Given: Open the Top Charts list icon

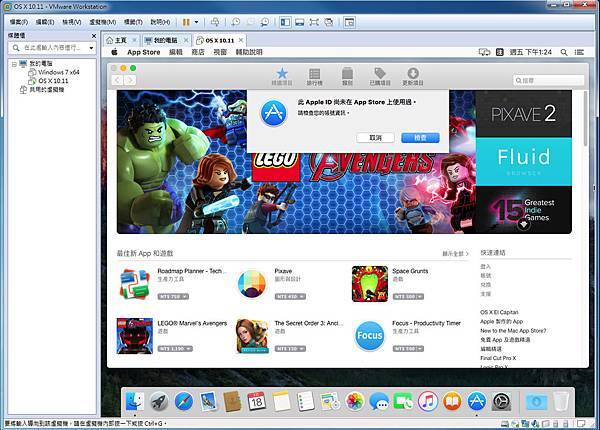Looking at the screenshot, I should pyautogui.click(x=314, y=77).
